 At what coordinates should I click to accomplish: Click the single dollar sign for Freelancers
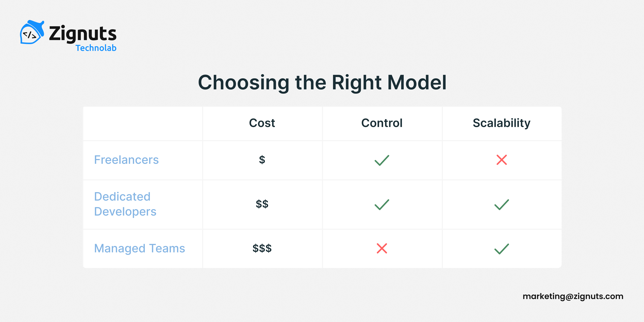coord(262,159)
